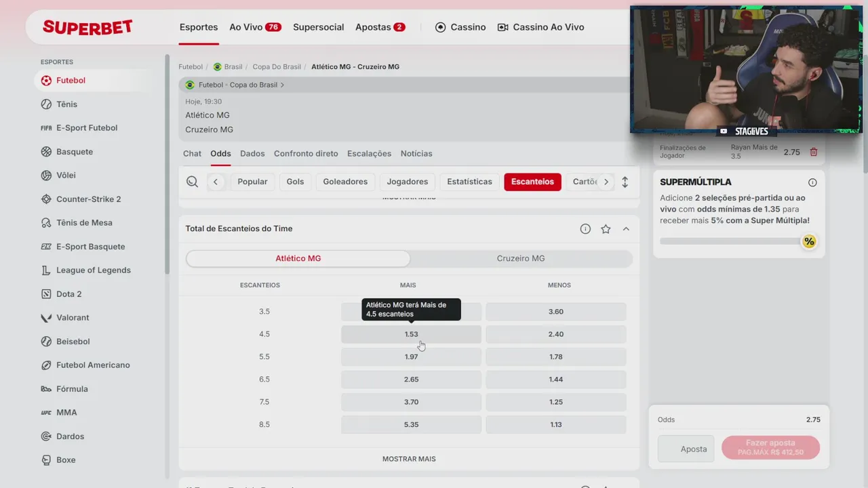Expand list with lower MOSTRAR MAIS
The image size is (868, 488).
(x=409, y=459)
